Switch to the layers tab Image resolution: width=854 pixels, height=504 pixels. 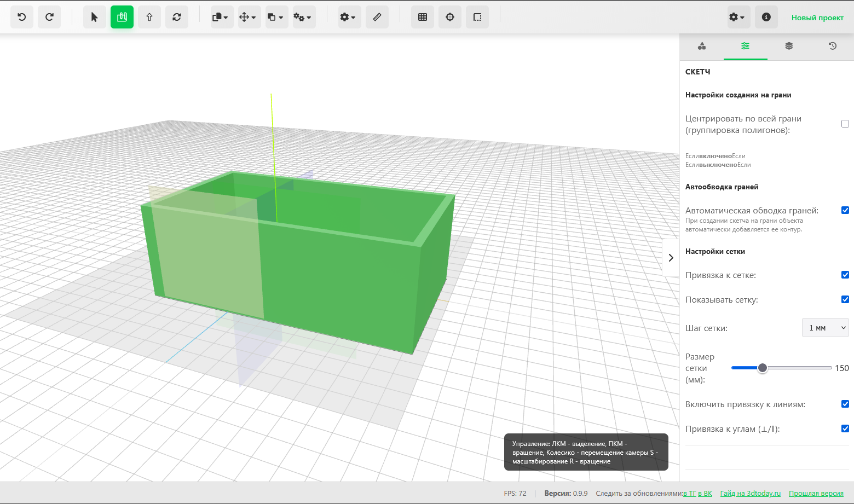tap(789, 46)
